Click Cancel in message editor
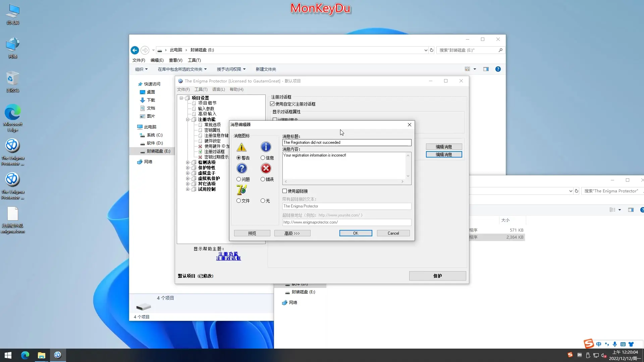Image resolution: width=644 pixels, height=362 pixels. tap(393, 233)
